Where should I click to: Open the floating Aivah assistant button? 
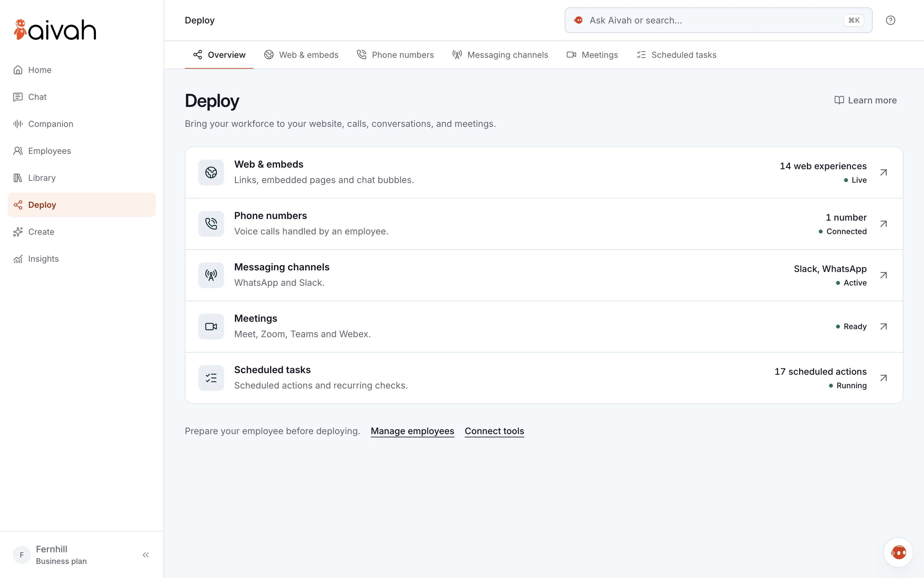tap(898, 552)
